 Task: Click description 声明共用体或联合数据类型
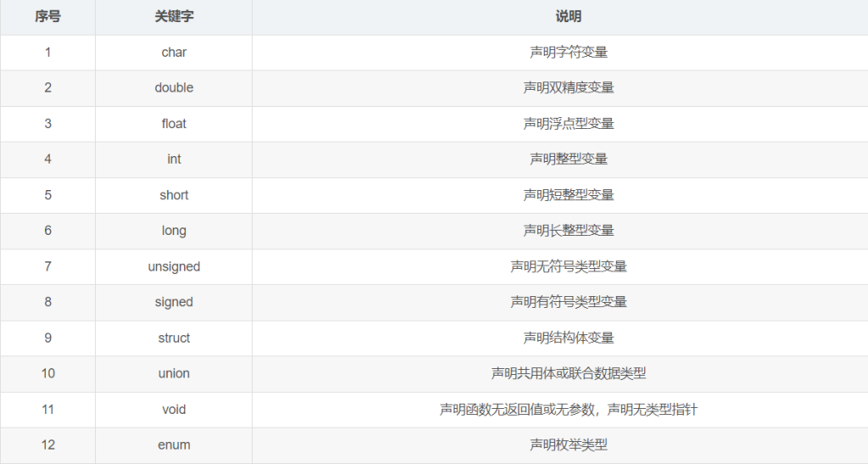pos(568,373)
